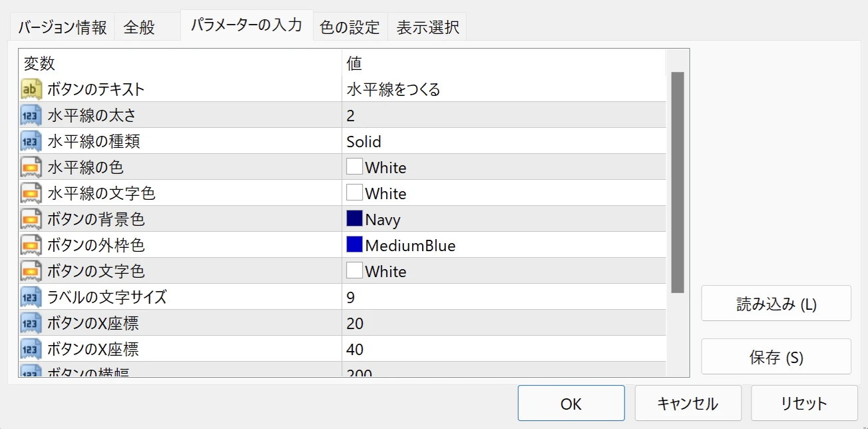
Task: Click the Navy color swatch
Action: tap(354, 219)
